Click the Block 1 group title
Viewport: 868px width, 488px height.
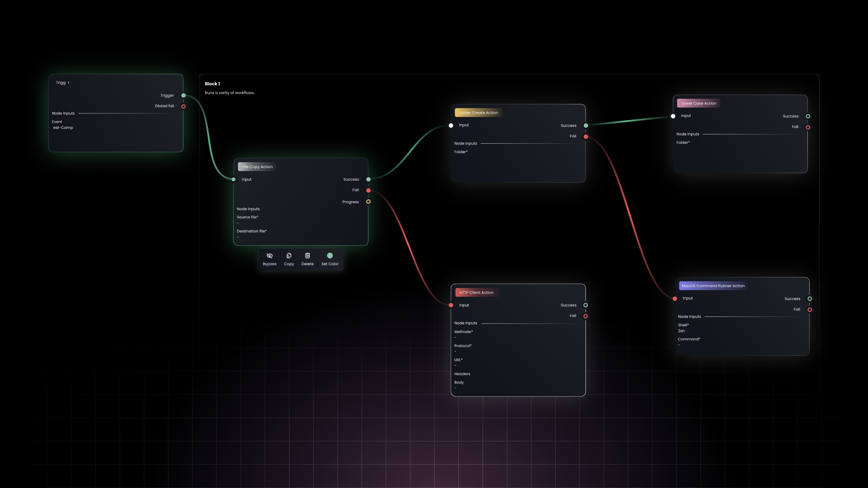click(x=212, y=84)
